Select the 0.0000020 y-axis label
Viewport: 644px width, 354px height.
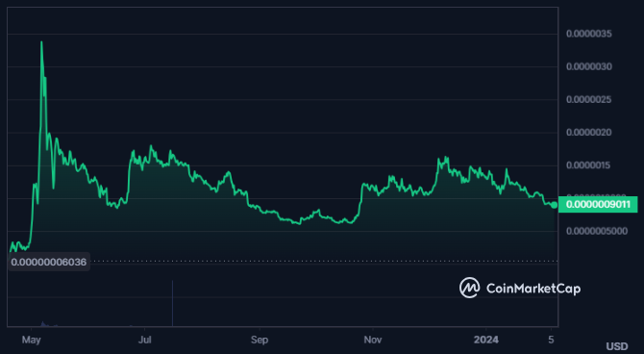point(588,133)
